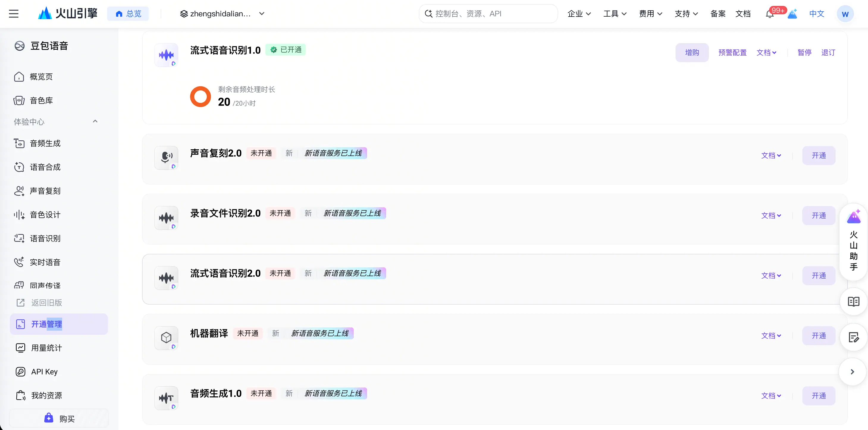This screenshot has width=868, height=430.
Task: Click the user avatar W icon
Action: click(x=845, y=14)
